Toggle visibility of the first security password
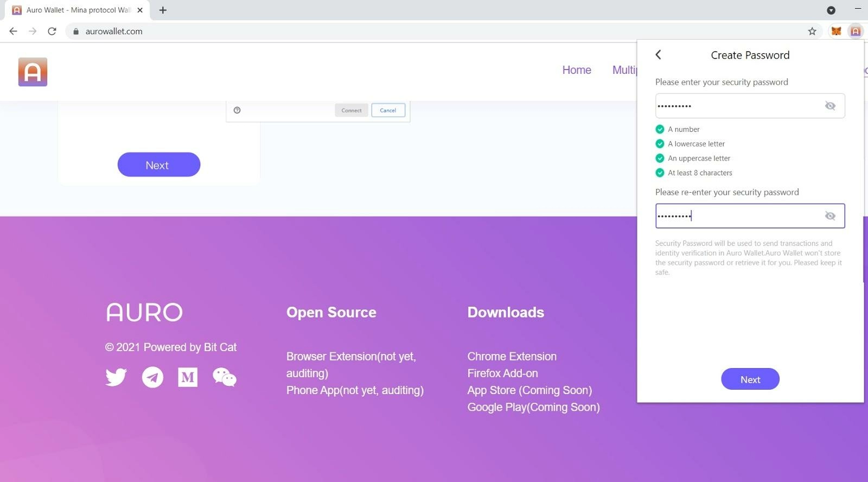This screenshot has height=482, width=868. (x=830, y=106)
